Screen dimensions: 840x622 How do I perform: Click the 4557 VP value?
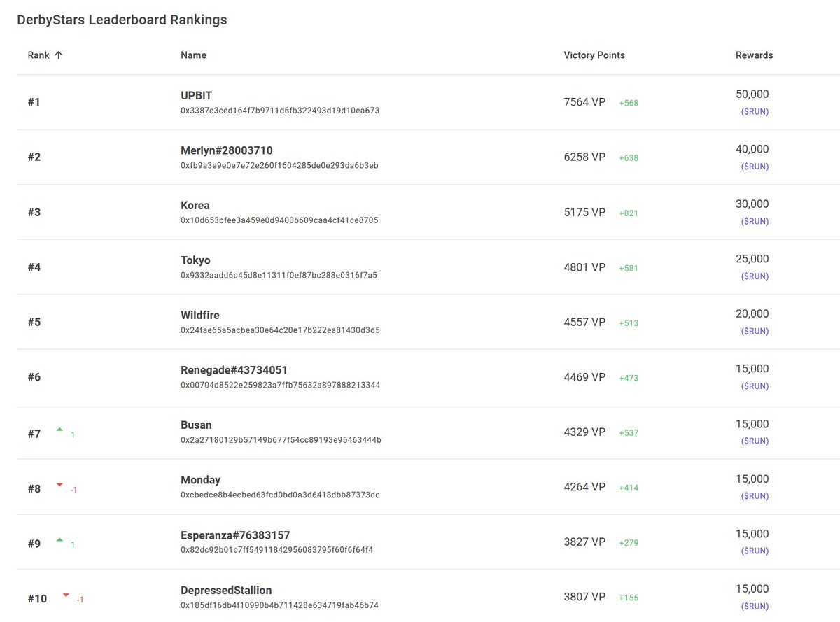click(584, 322)
